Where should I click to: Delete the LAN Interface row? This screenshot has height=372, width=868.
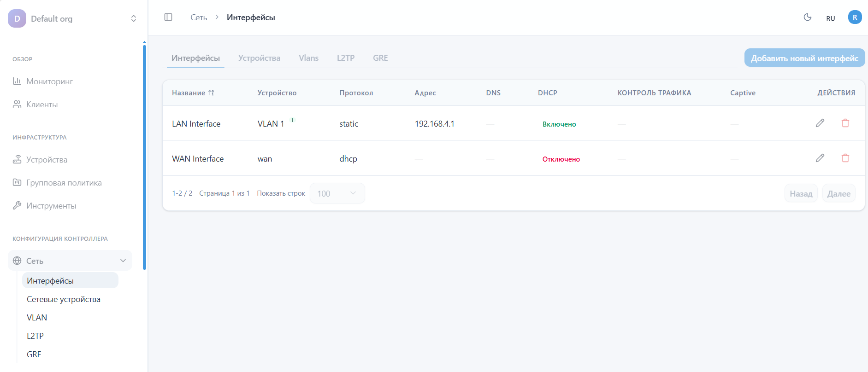point(845,123)
